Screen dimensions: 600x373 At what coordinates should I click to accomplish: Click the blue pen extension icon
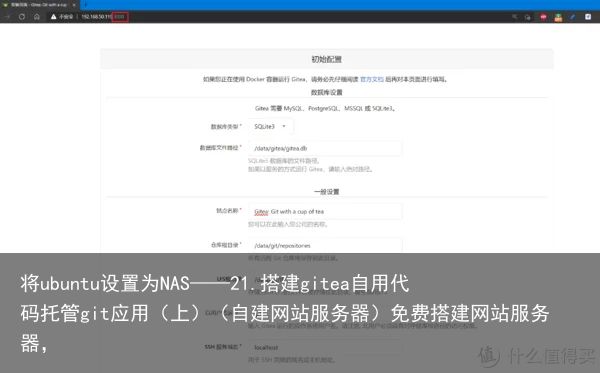tap(572, 17)
